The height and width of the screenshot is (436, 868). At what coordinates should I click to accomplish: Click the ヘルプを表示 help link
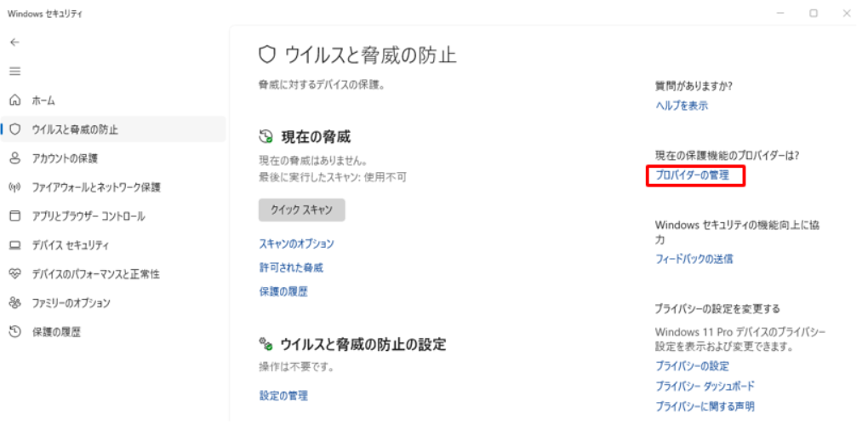681,106
